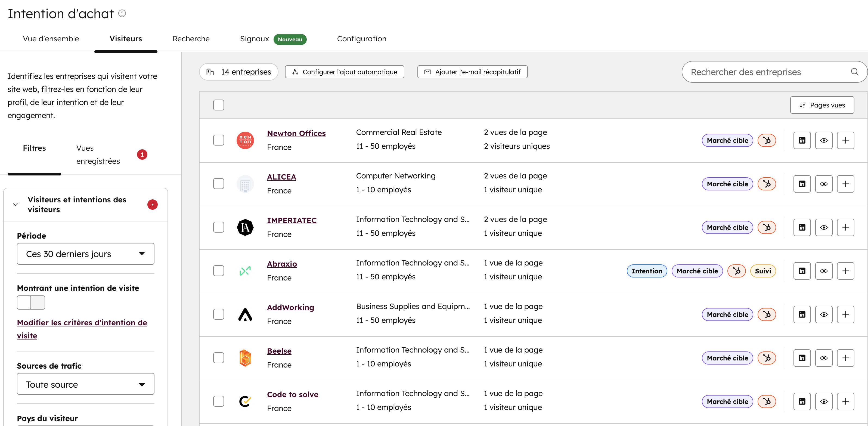The image size is (868, 426).
Task: Open the Vues enregistrées tab
Action: point(98,154)
